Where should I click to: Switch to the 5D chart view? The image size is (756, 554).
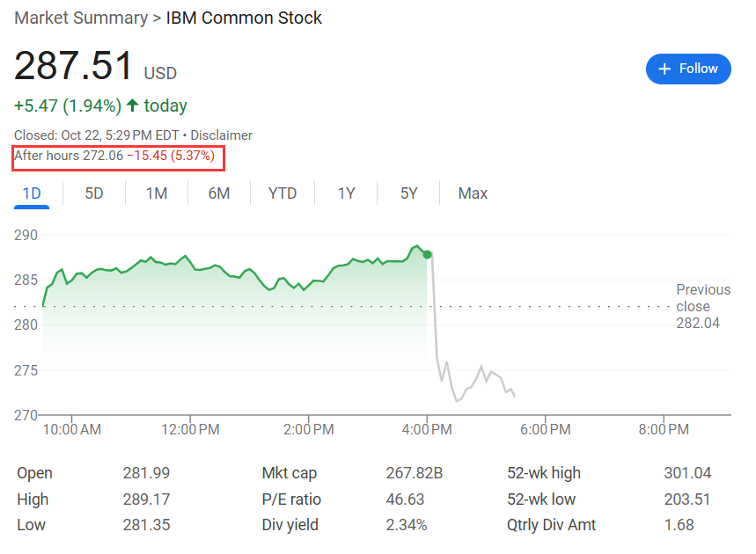(x=93, y=193)
